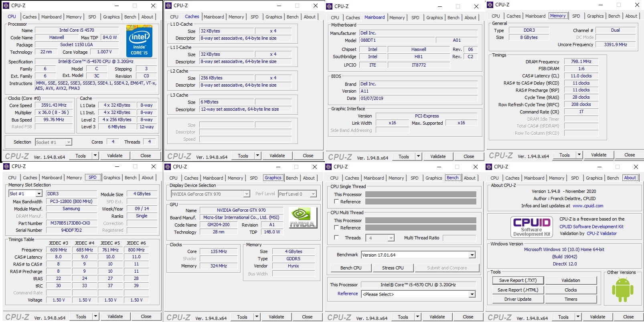Click the Single Thread This Processor score bar
The image size is (644, 322).
421,194
